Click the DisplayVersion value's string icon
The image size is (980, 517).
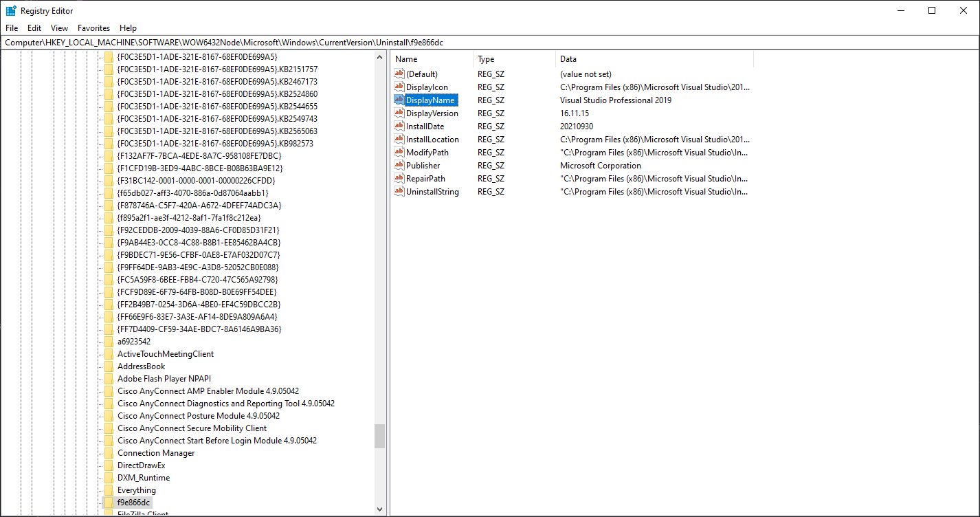[399, 113]
